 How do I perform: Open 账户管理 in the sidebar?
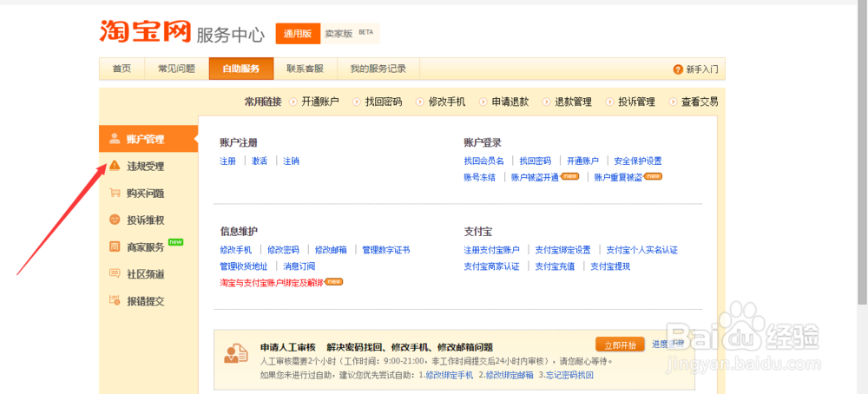pyautogui.click(x=148, y=139)
